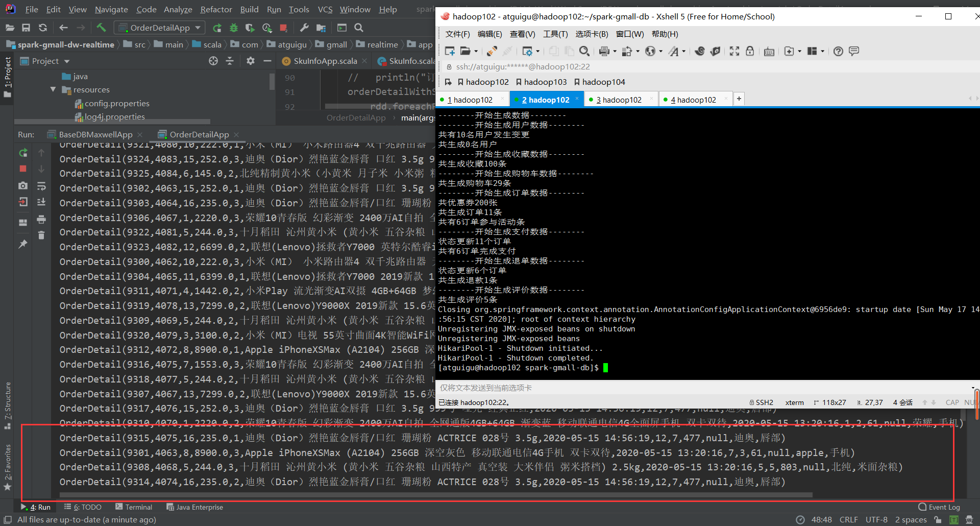Screen dimensions: 980x526
Task: Close the OrderDetailApp run tab
Action: point(236,134)
